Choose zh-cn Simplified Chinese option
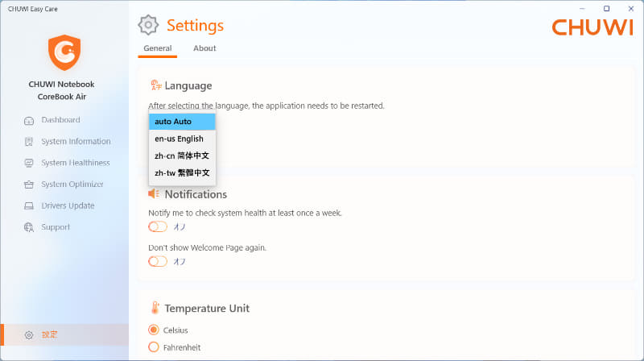 (x=182, y=156)
